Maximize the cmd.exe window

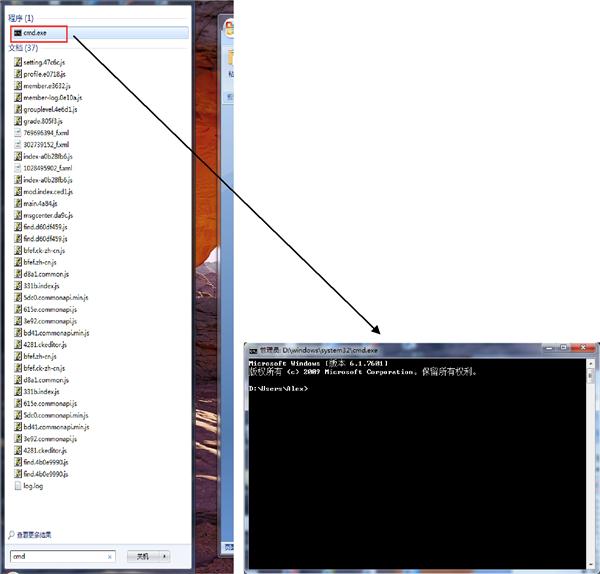[563, 348]
